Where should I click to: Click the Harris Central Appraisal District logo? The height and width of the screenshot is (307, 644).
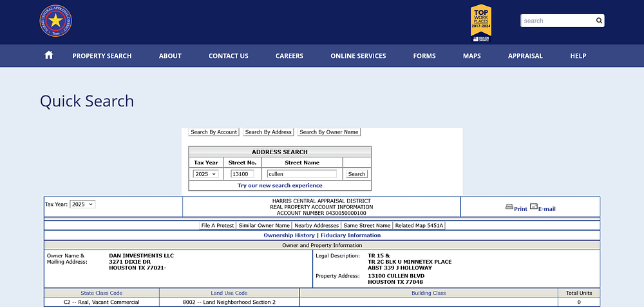55,21
